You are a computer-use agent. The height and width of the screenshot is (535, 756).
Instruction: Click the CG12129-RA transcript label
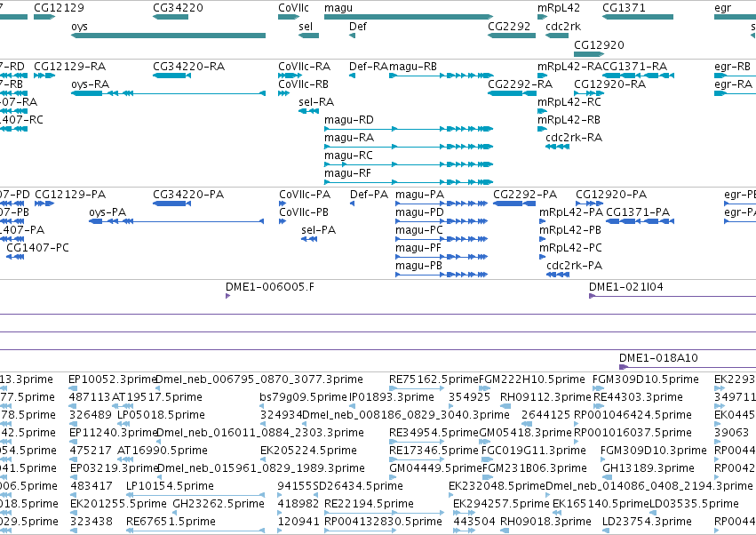click(70, 66)
